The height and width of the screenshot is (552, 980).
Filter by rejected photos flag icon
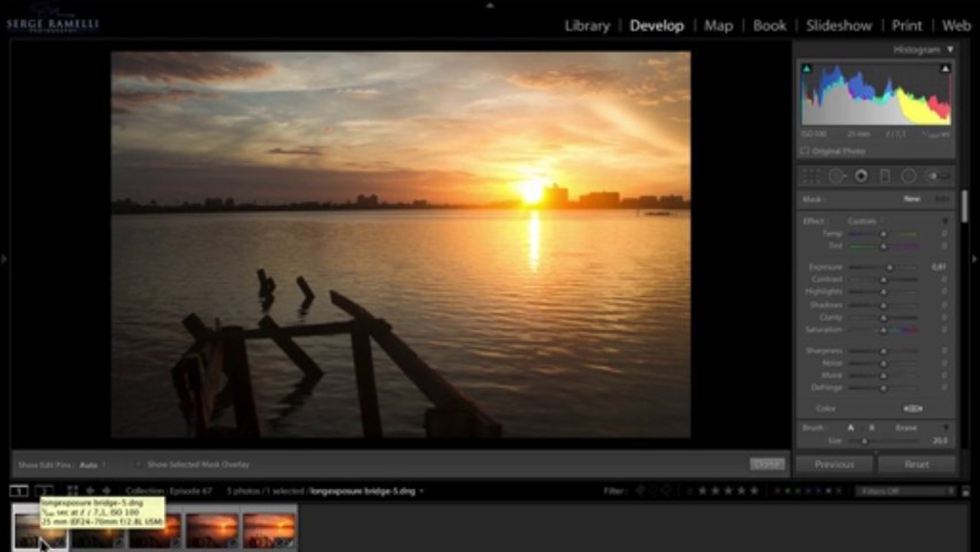[x=667, y=491]
